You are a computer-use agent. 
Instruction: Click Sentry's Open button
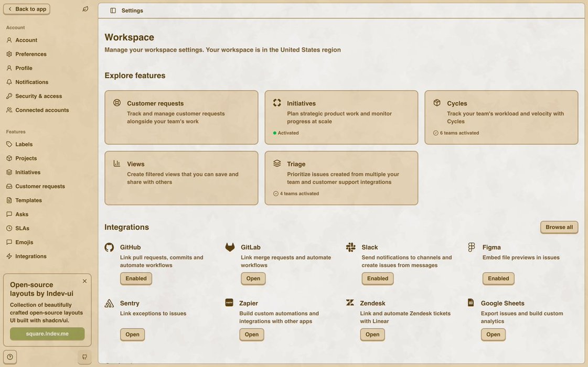pyautogui.click(x=132, y=334)
